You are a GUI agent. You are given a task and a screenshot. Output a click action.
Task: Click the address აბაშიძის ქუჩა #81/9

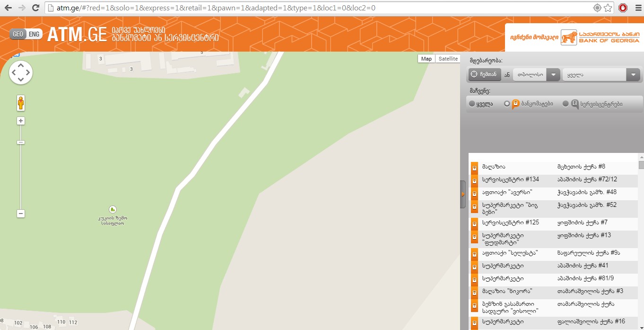(x=585, y=278)
